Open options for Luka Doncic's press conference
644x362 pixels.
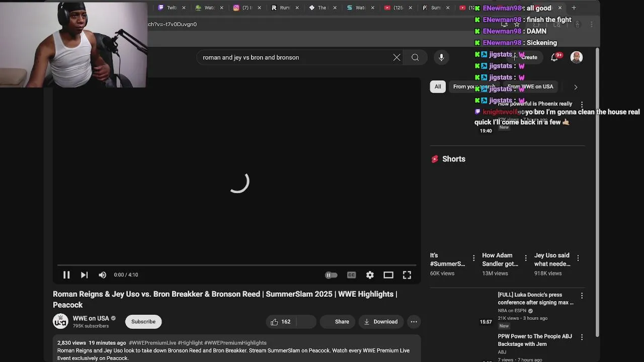582,296
